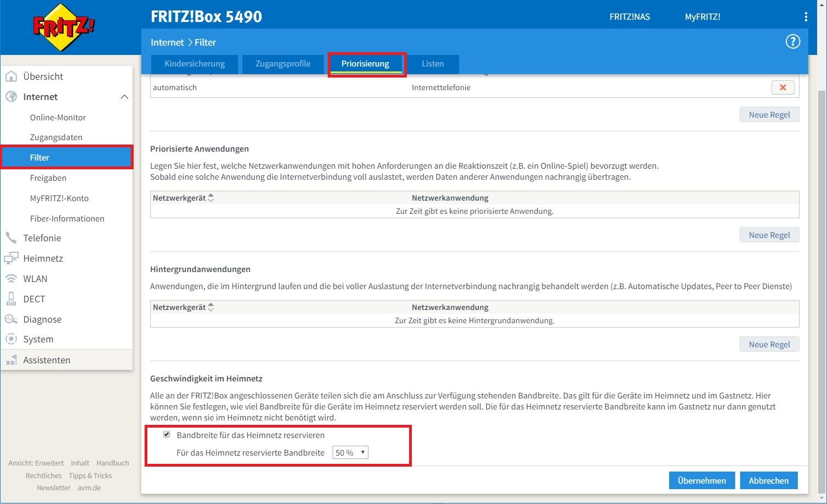Click the Telefonie phone icon
Image resolution: width=827 pixels, height=504 pixels.
pyautogui.click(x=11, y=238)
